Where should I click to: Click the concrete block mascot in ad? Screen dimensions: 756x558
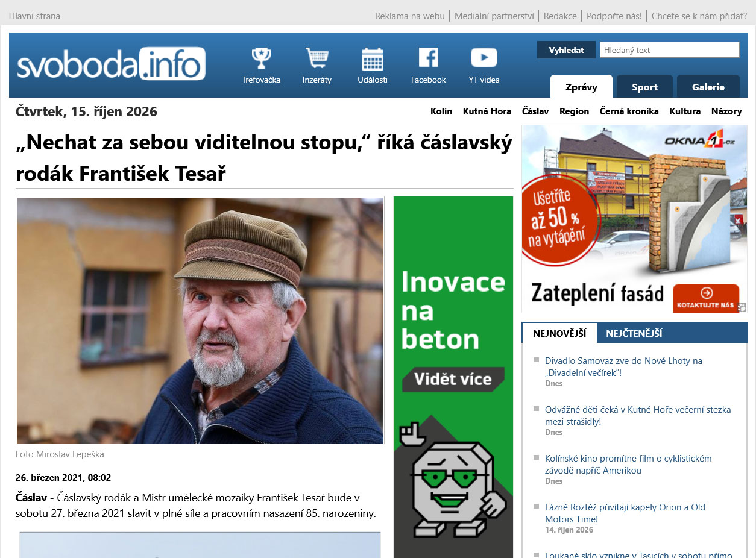(452, 480)
